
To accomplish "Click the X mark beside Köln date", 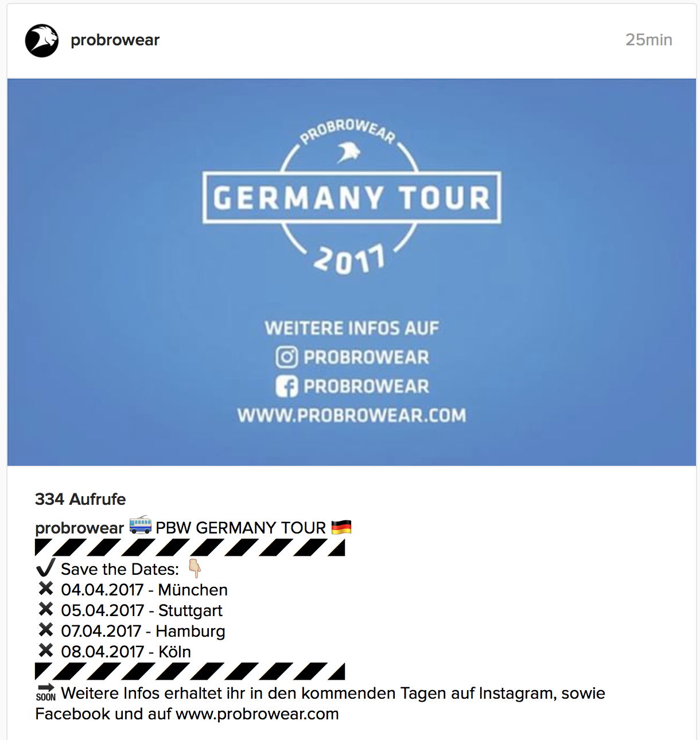I will click(46, 651).
